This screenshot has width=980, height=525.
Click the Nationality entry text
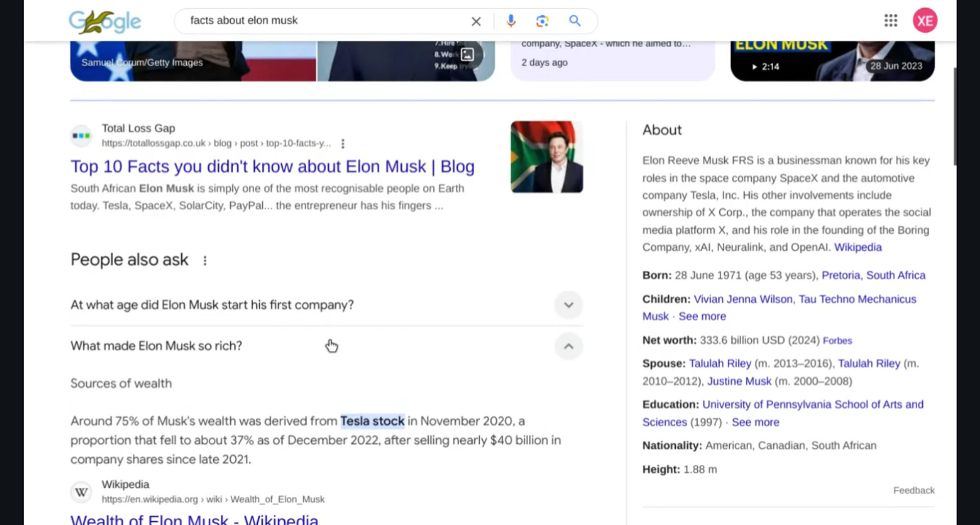pyautogui.click(x=759, y=445)
